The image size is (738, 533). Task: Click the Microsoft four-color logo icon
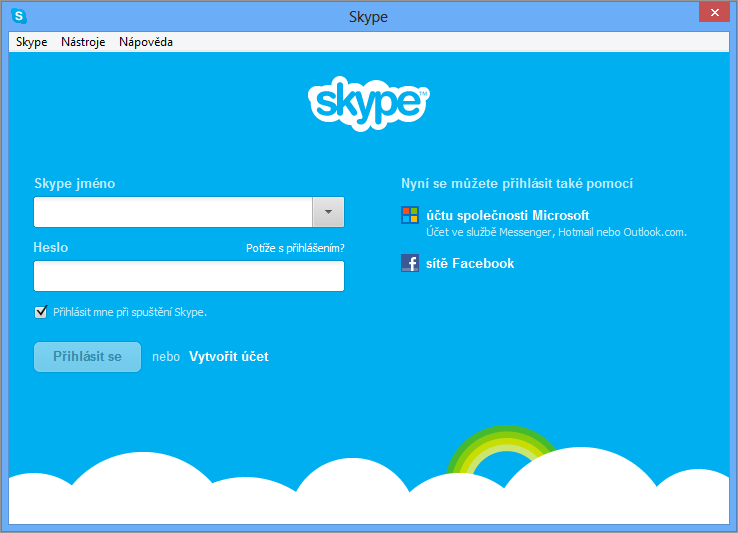410,216
